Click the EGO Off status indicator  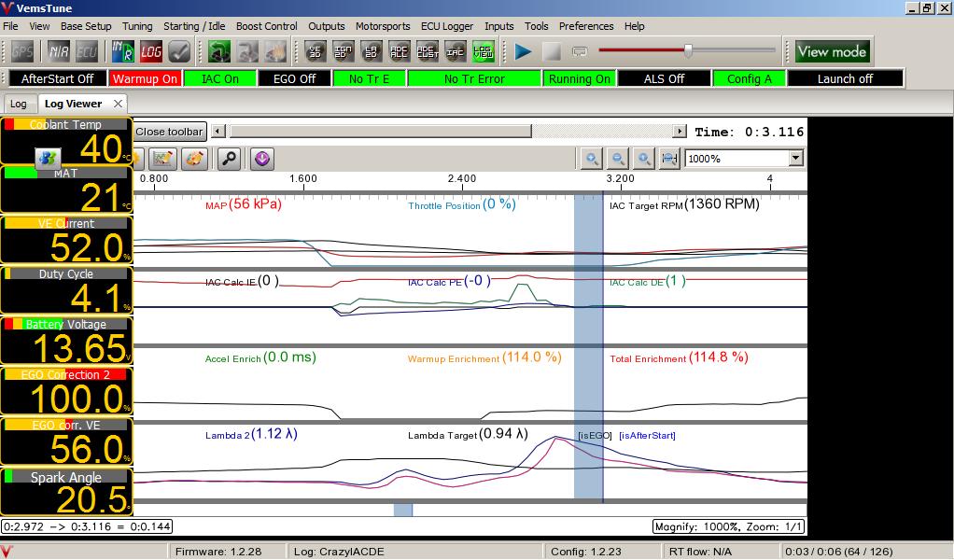pos(294,78)
